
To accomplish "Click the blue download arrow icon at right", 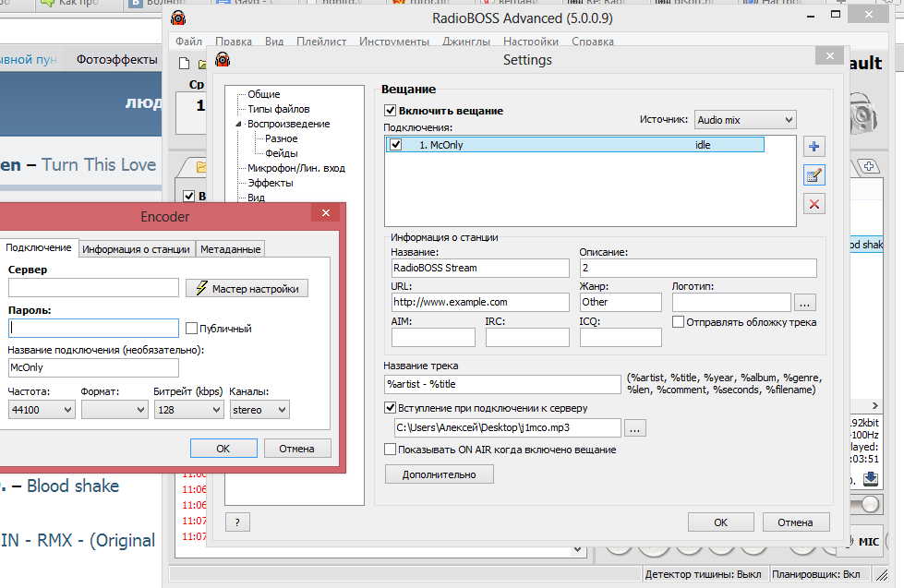I will coord(871,478).
